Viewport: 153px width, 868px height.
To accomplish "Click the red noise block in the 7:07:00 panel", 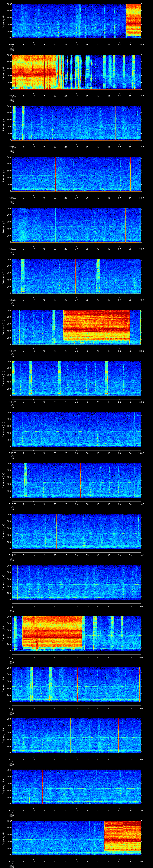I will point(96,326).
